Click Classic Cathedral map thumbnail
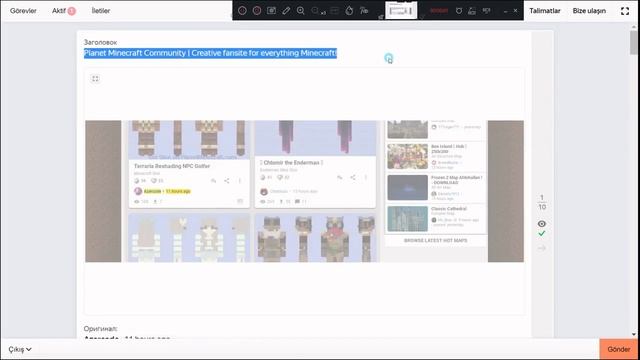 407,219
